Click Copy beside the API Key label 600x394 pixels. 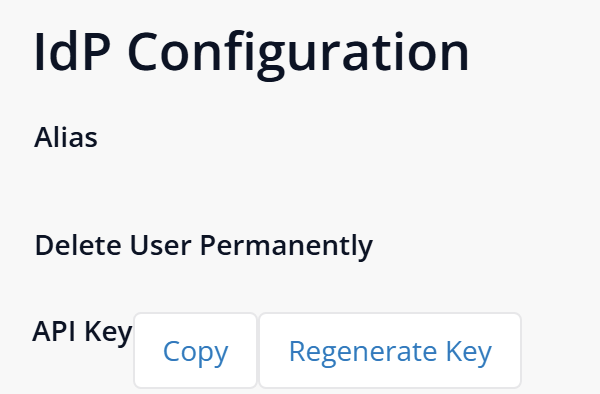click(195, 350)
